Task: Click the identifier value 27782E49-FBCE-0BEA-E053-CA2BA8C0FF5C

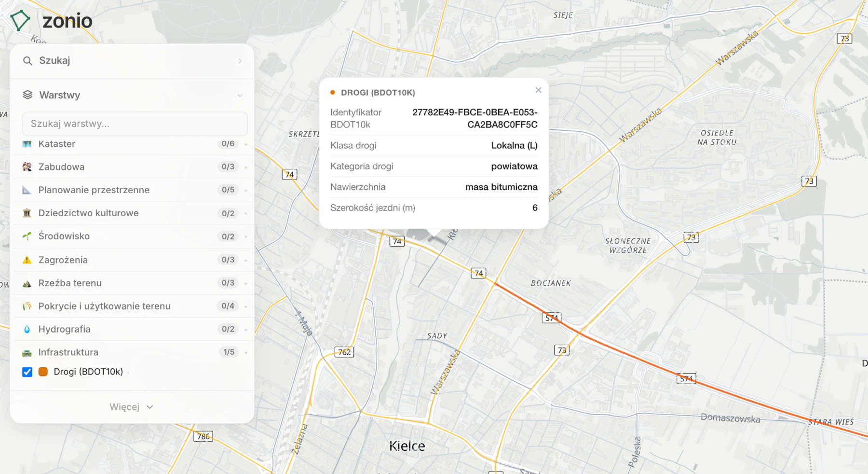Action: pyautogui.click(x=475, y=119)
